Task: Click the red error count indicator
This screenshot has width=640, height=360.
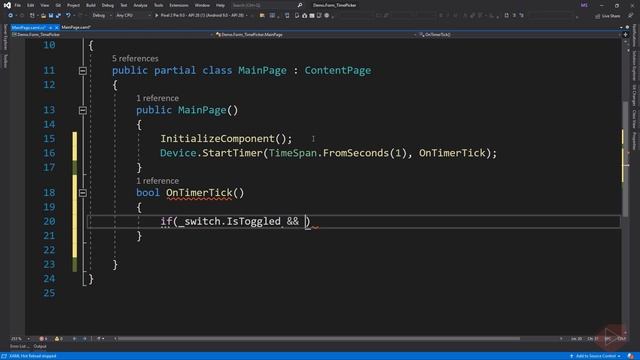Action: [x=43, y=339]
